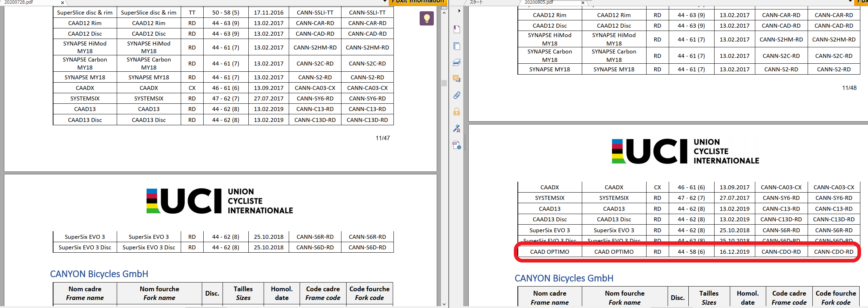Click the left window's vertical scrollbar thumb
Viewport: 868px width, 308px height.
click(444, 83)
